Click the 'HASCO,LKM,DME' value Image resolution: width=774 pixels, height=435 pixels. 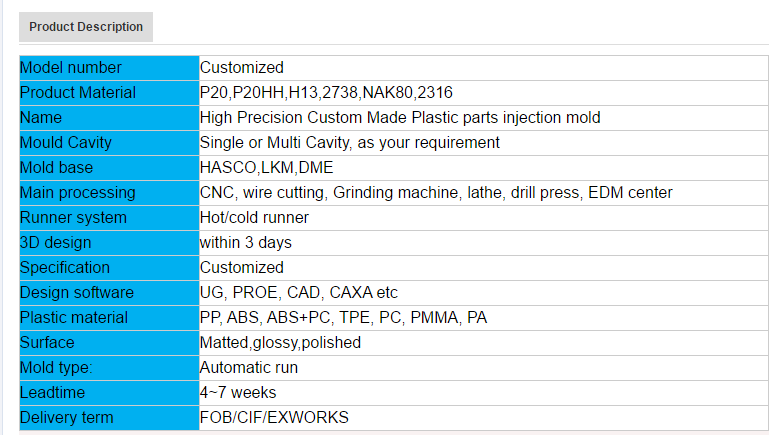coord(267,168)
